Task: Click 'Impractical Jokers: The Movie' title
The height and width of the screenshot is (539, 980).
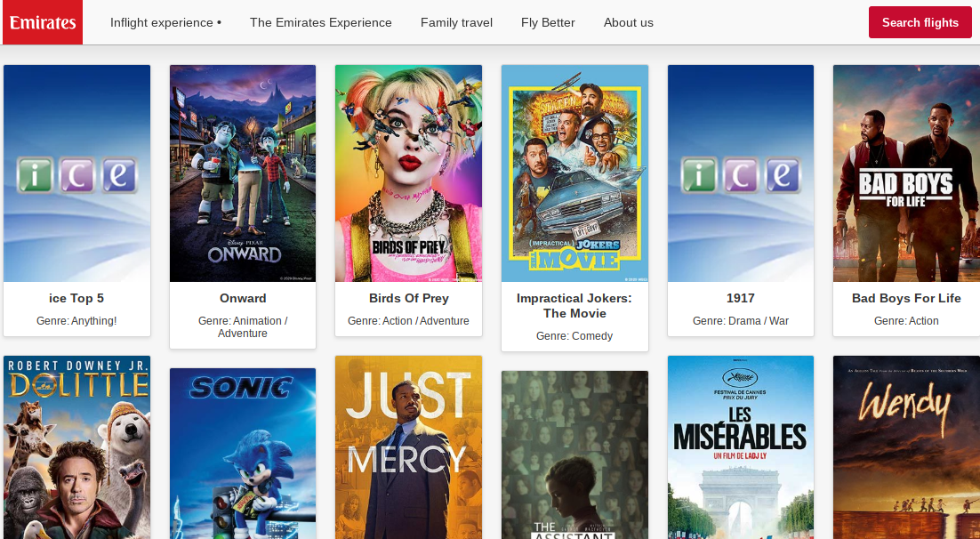Action: click(x=574, y=306)
